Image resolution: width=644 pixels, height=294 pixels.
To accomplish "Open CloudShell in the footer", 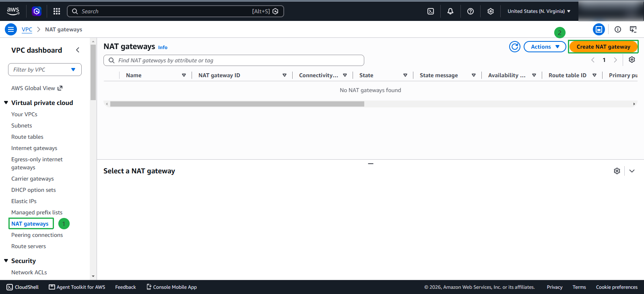I will click(x=23, y=287).
